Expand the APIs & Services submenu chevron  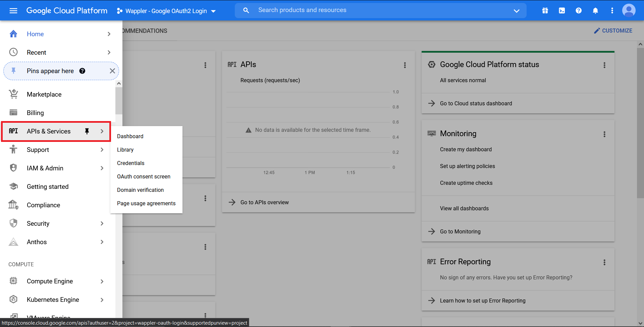click(102, 131)
